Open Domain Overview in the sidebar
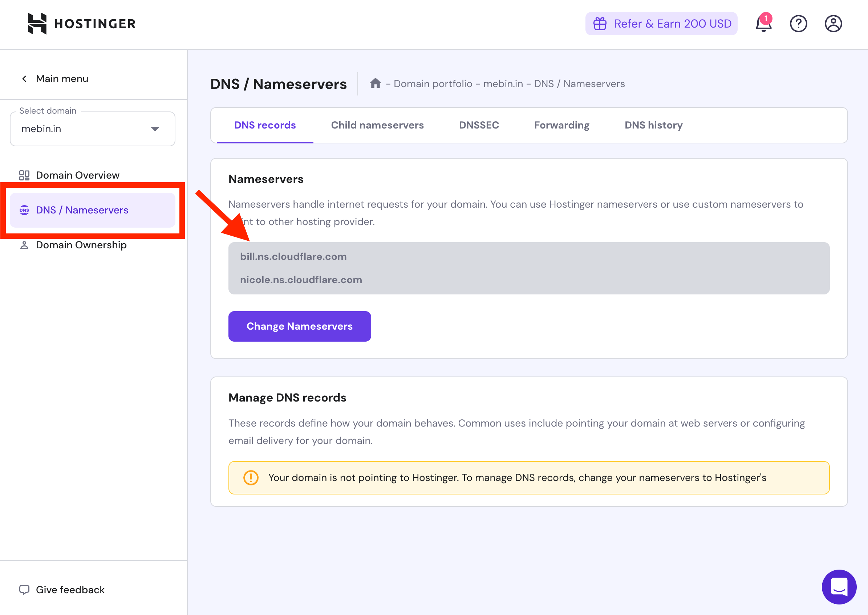 77,175
